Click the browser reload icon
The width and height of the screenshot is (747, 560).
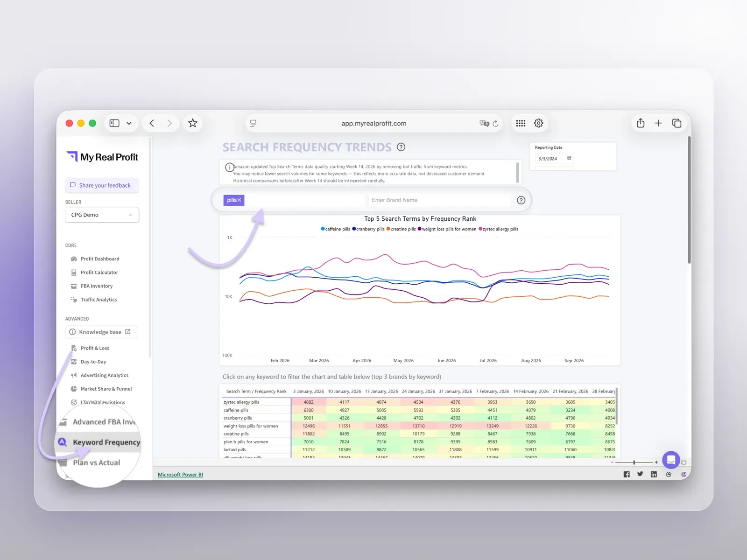495,124
